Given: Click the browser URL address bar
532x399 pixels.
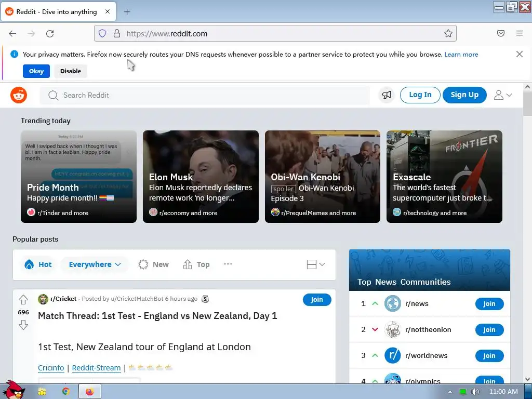Looking at the screenshot, I should coord(275,33).
